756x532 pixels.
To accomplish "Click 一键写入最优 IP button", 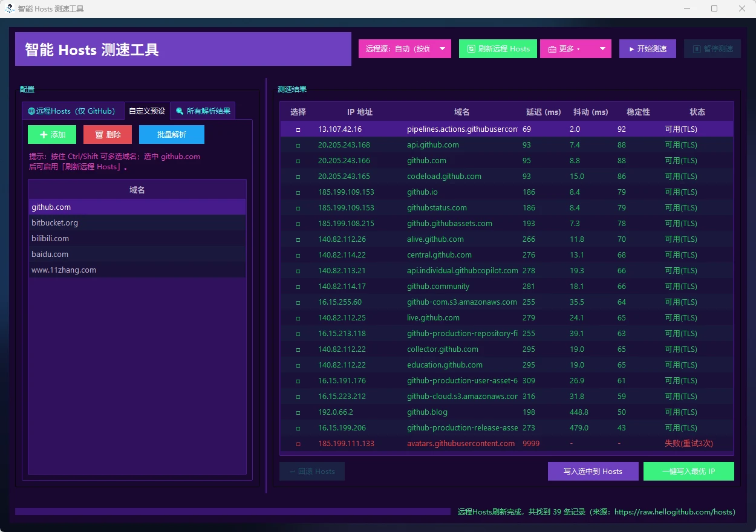I will (689, 472).
